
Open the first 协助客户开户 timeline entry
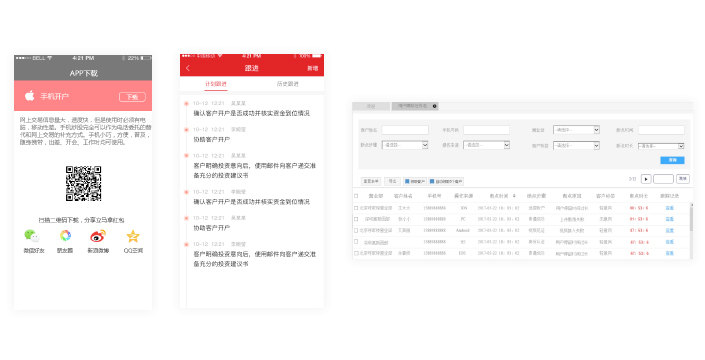click(x=212, y=140)
